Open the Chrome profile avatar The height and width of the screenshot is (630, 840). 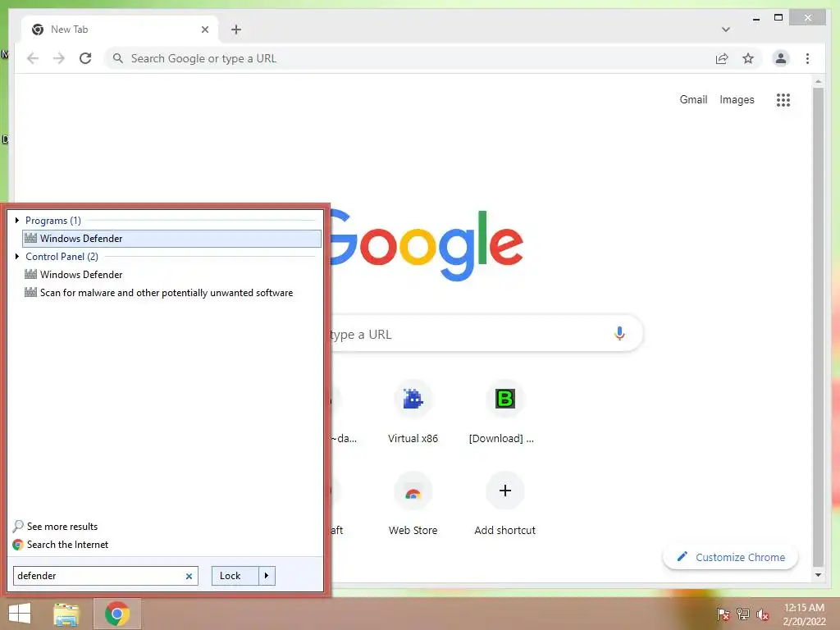point(781,58)
